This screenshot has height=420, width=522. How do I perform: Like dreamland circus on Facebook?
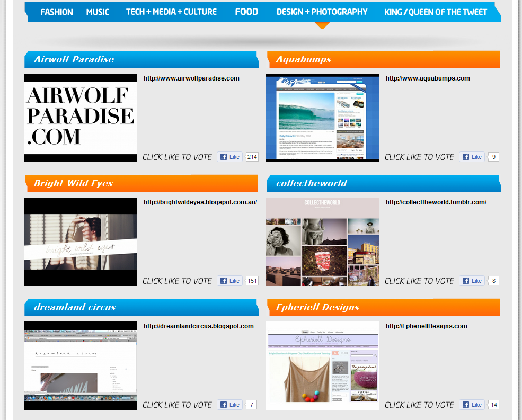tap(229, 405)
